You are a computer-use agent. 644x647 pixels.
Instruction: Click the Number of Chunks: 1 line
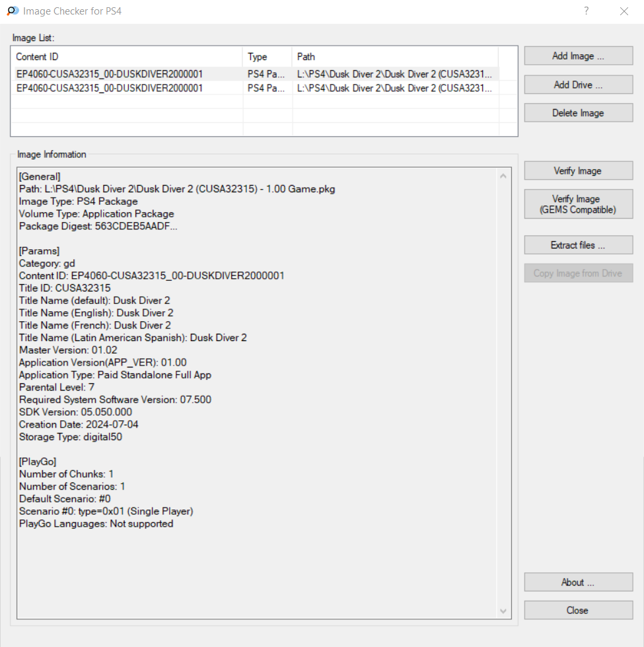coord(66,474)
